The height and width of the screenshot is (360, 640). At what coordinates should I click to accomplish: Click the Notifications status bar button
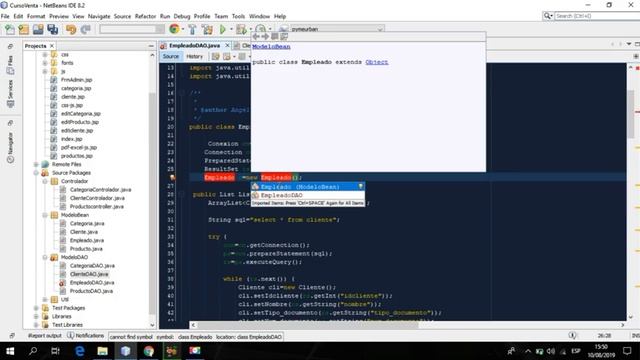click(86, 336)
